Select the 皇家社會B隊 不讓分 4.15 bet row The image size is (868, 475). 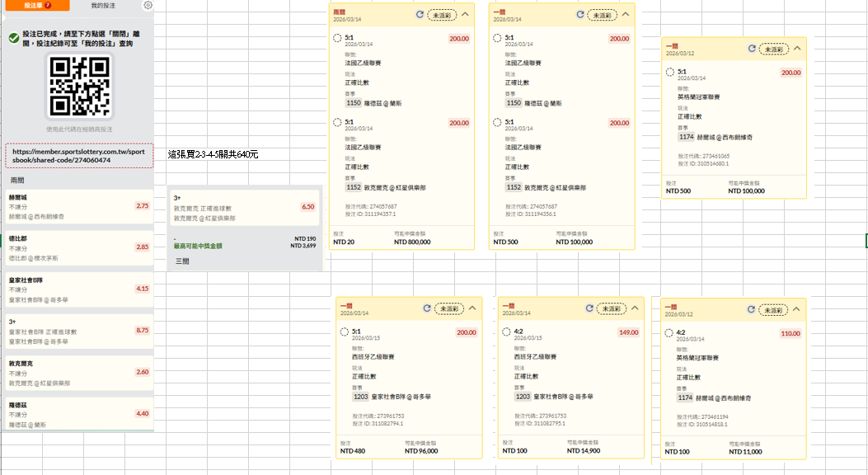tap(80, 290)
